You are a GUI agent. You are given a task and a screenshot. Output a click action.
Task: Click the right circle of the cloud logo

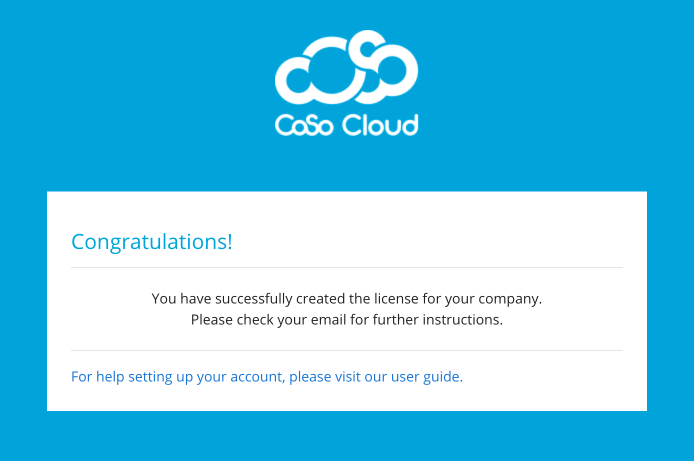point(393,74)
